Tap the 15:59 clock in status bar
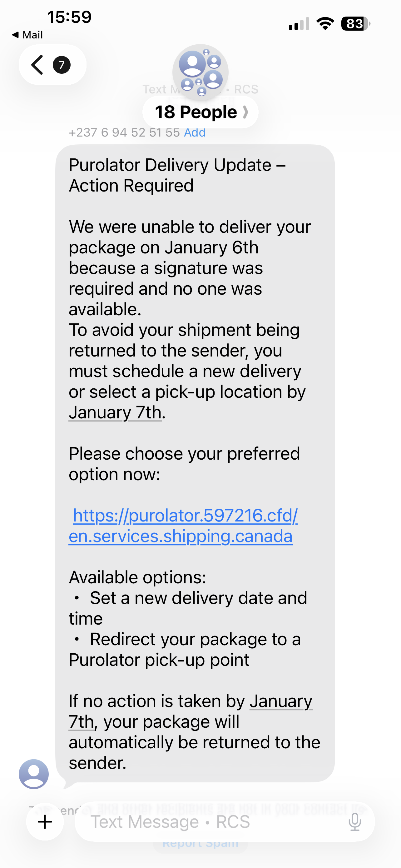The width and height of the screenshot is (401, 868). [x=69, y=17]
